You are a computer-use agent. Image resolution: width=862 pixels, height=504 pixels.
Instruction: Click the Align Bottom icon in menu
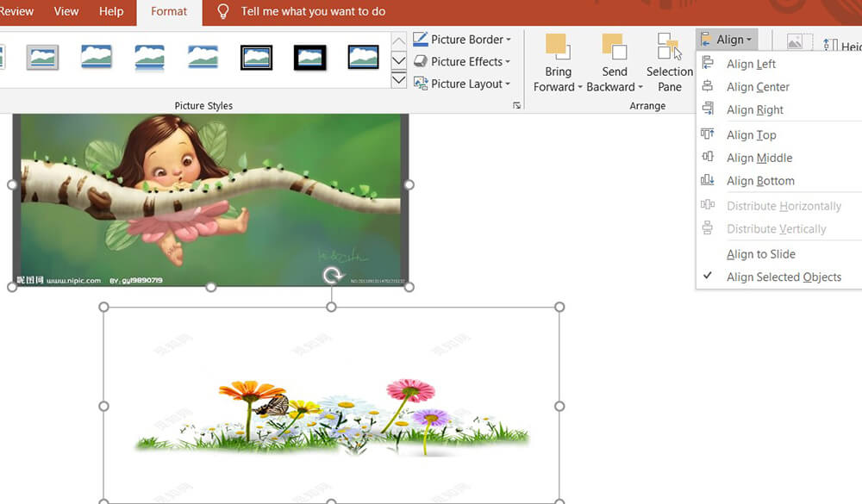pyautogui.click(x=708, y=181)
